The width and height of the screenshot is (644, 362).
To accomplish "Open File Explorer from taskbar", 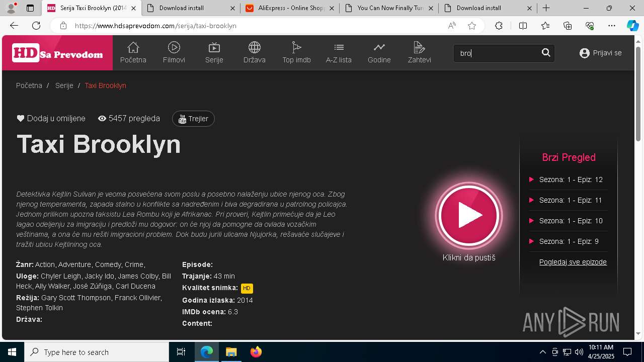I will [x=231, y=352].
